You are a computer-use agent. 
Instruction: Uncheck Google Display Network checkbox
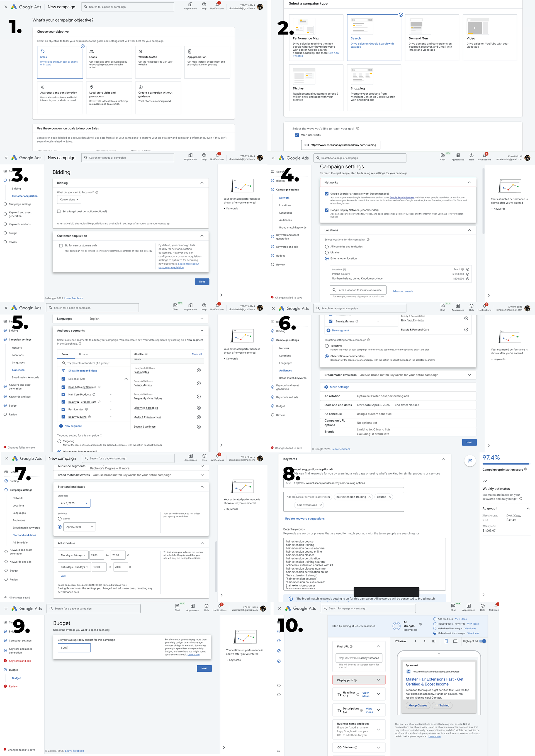pyautogui.click(x=327, y=210)
